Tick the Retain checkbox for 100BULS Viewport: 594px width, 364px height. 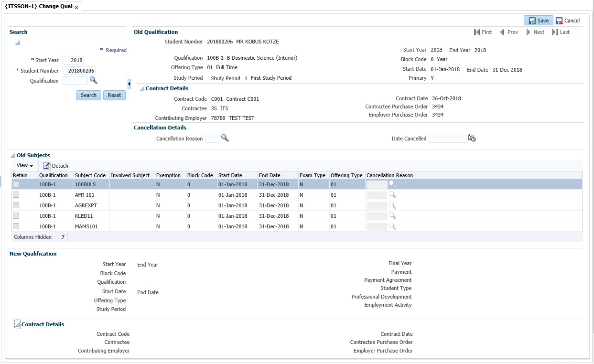coord(16,184)
